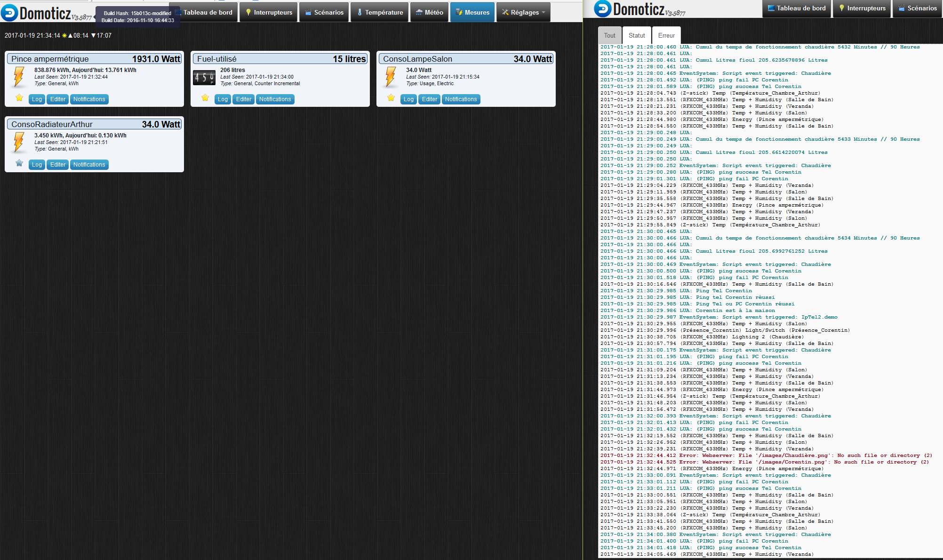This screenshot has height=560, width=943.
Task: Select the Tout log tab
Action: pyautogui.click(x=609, y=35)
